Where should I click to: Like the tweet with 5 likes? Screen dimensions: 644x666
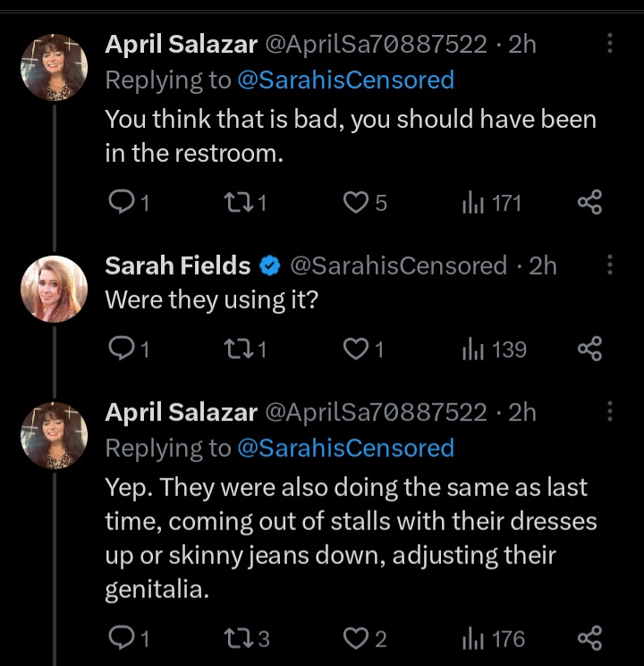[357, 203]
